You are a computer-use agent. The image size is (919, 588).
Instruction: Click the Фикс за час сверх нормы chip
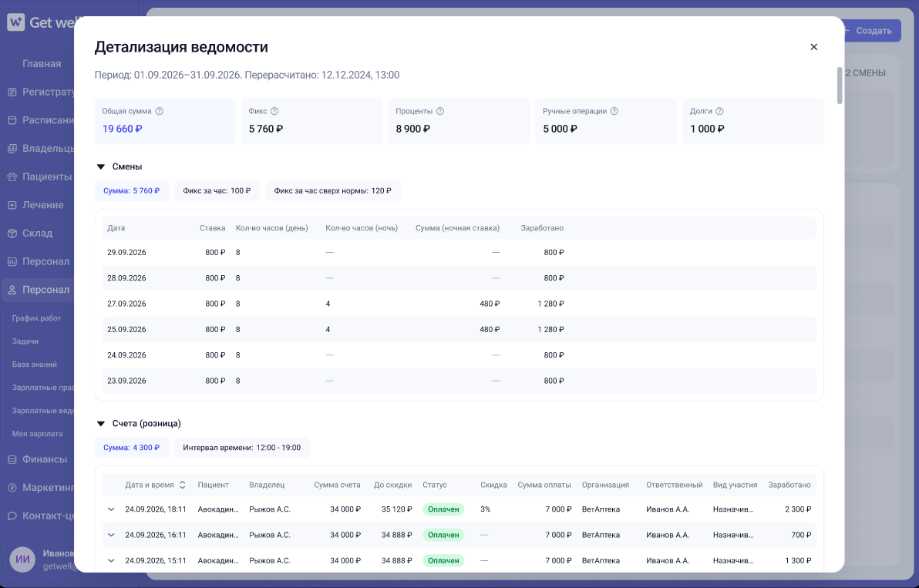(333, 190)
